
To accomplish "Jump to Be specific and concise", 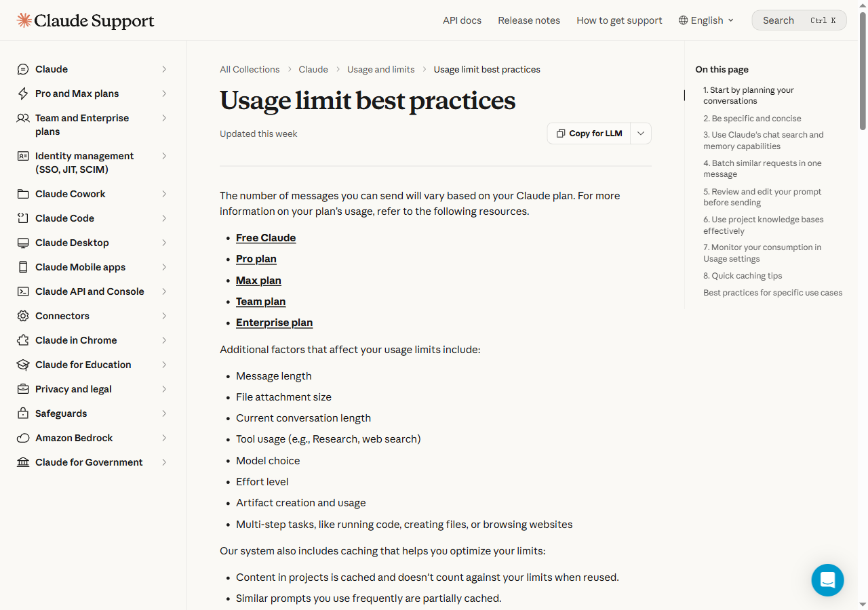I will (752, 119).
